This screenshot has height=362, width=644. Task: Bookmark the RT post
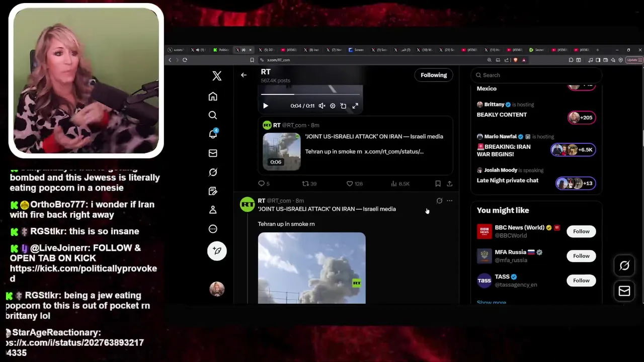pyautogui.click(x=438, y=184)
